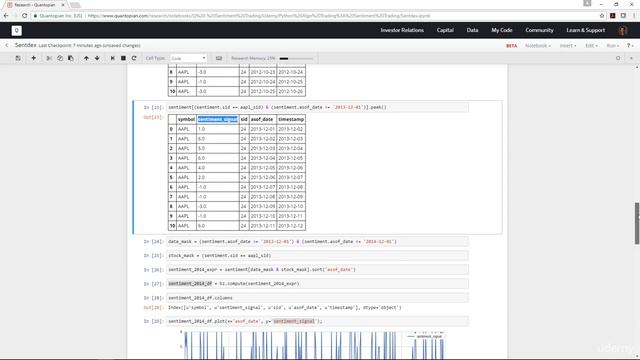Stop kernel execution with square icon
Viewport: 640px width, 360px height.
(x=123, y=58)
